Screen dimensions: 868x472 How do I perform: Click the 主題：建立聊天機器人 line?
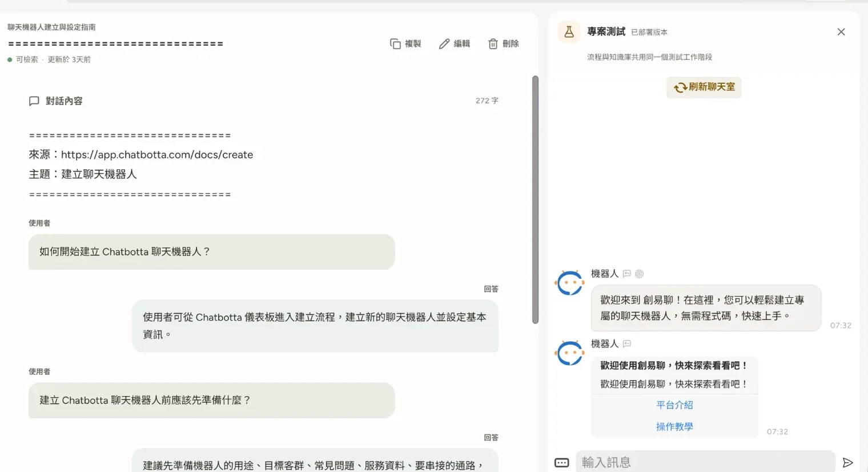pyautogui.click(x=83, y=174)
